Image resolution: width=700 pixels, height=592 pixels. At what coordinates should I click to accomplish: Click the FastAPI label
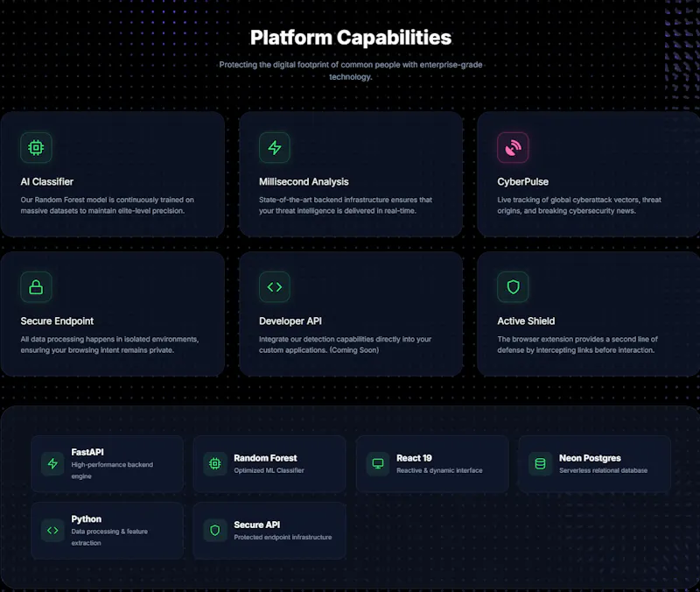87,452
